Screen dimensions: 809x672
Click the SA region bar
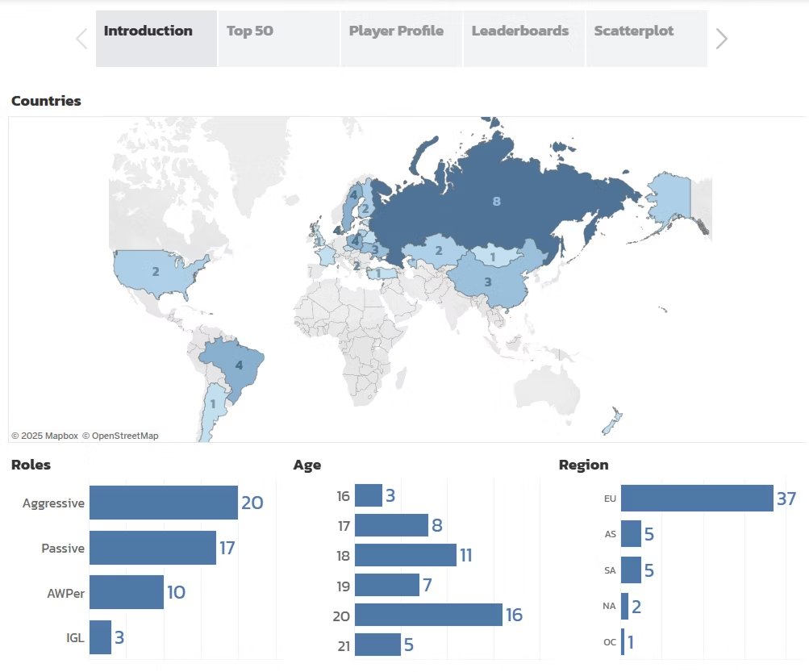(x=631, y=570)
